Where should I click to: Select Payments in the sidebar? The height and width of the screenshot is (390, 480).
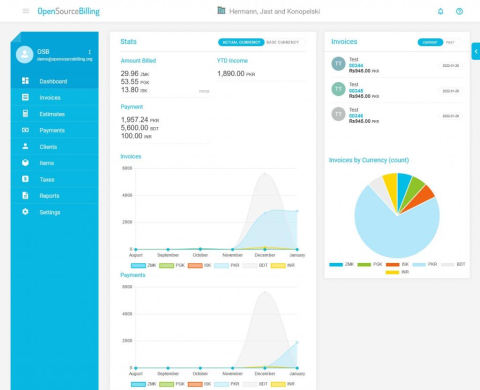coord(55,130)
